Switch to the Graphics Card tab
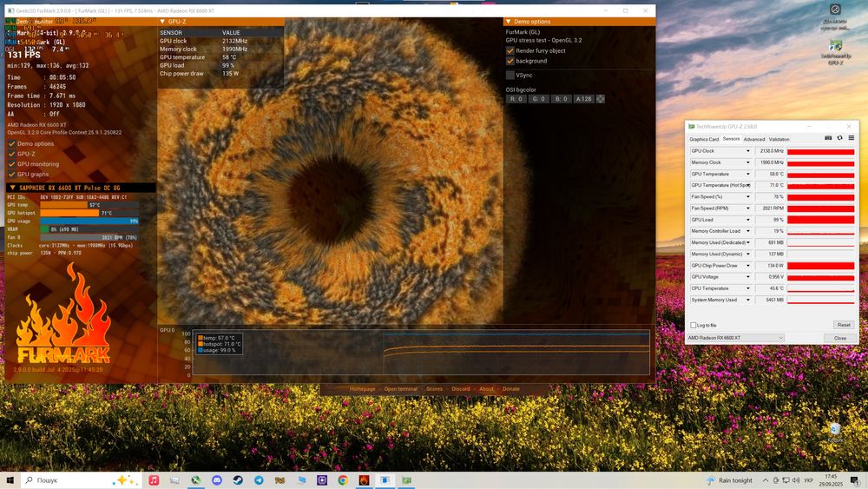Viewport: 868px width, 489px height. pyautogui.click(x=704, y=139)
